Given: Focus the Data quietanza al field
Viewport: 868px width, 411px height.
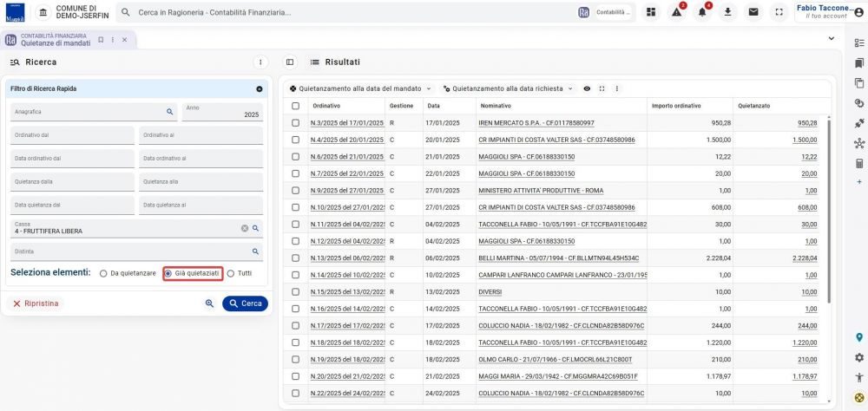Looking at the screenshot, I should click(201, 205).
